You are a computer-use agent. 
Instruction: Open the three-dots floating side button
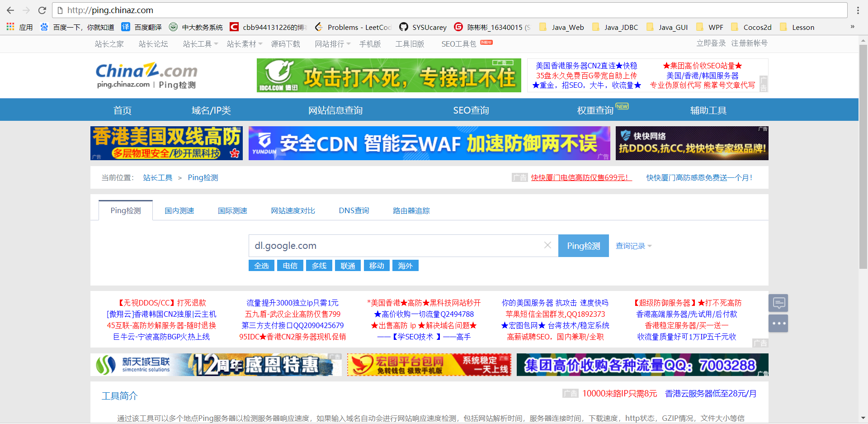click(x=778, y=323)
